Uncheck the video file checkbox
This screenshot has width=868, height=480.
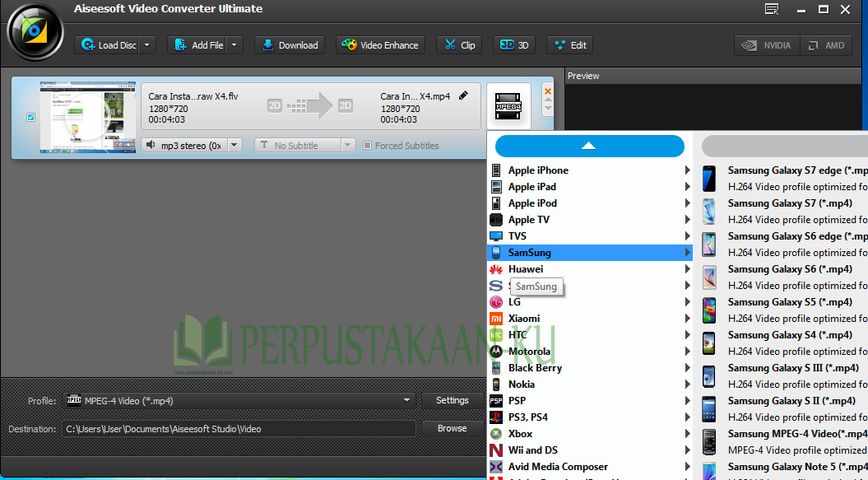click(x=31, y=117)
